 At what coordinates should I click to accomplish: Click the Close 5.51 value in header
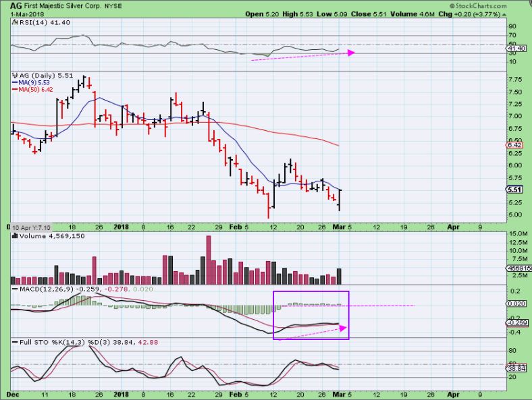pyautogui.click(x=369, y=14)
